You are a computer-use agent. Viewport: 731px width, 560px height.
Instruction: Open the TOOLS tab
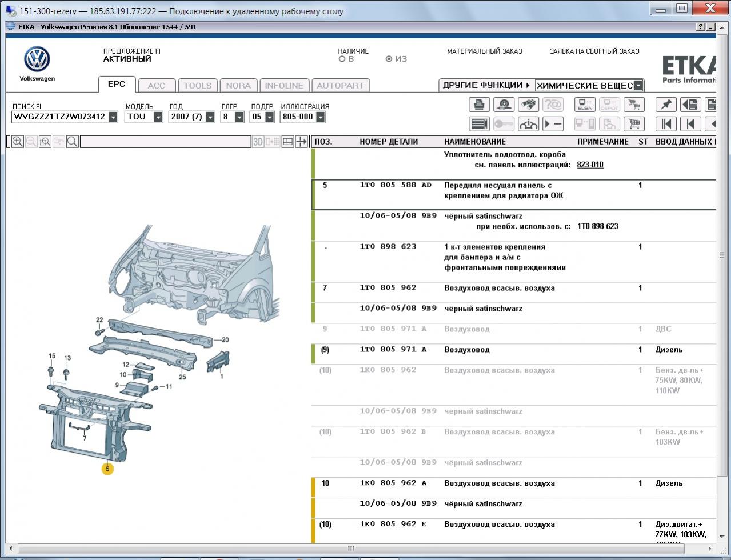click(198, 86)
